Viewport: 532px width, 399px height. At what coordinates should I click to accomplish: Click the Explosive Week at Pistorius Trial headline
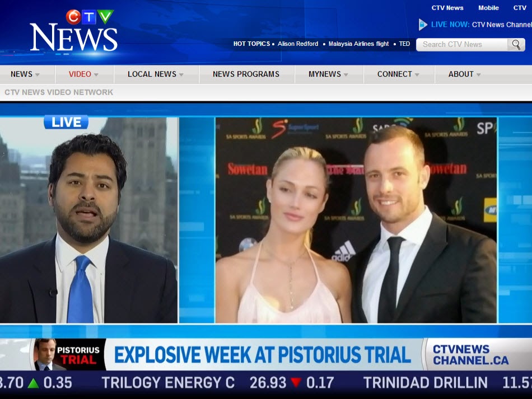pyautogui.click(x=262, y=355)
